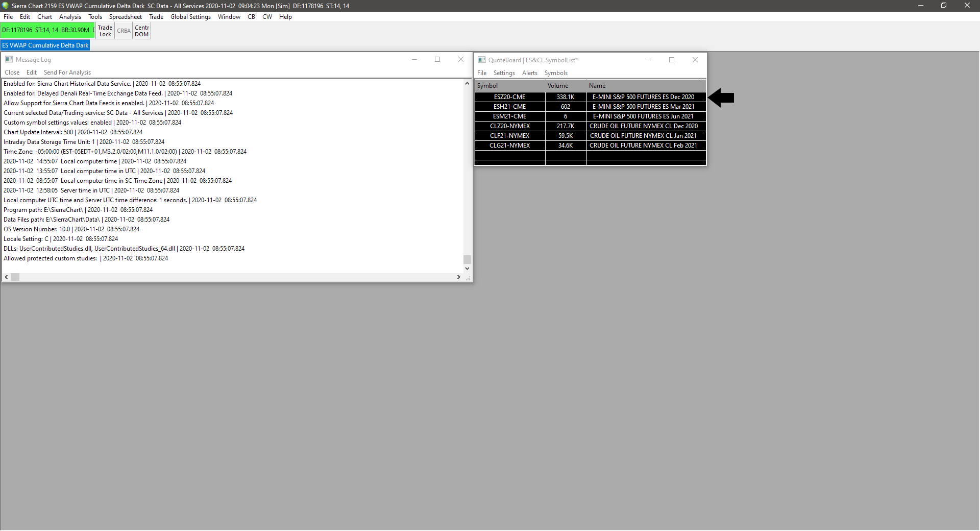Open the Analysis menu
The width and height of the screenshot is (980, 531).
[70, 17]
